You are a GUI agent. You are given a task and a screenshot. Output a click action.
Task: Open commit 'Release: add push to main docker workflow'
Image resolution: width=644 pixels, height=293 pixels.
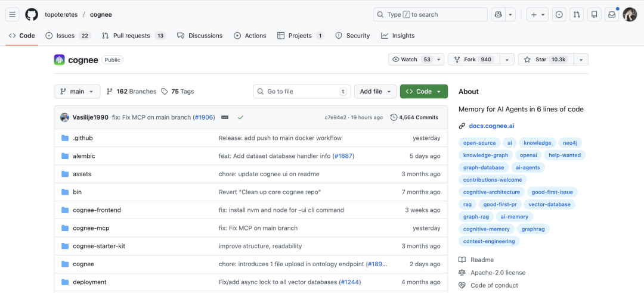click(280, 138)
